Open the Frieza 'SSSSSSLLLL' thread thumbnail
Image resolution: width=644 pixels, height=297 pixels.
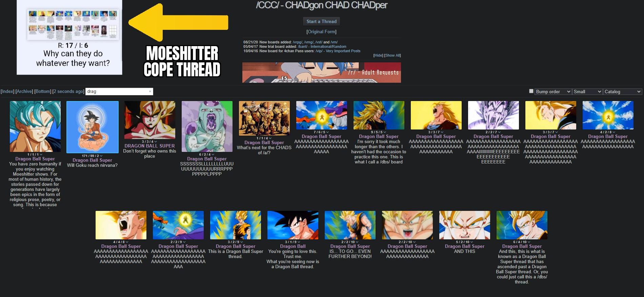coord(207,126)
